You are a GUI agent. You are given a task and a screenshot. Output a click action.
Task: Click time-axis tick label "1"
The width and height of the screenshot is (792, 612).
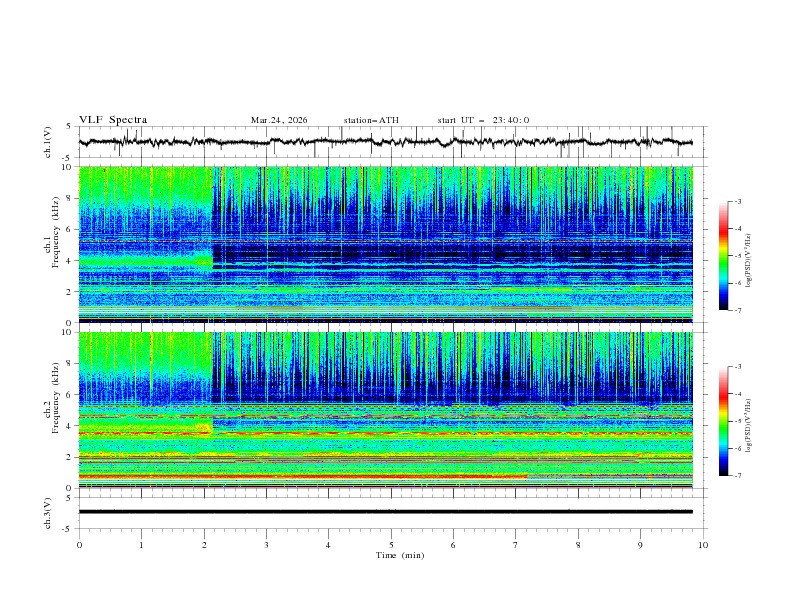click(x=141, y=545)
